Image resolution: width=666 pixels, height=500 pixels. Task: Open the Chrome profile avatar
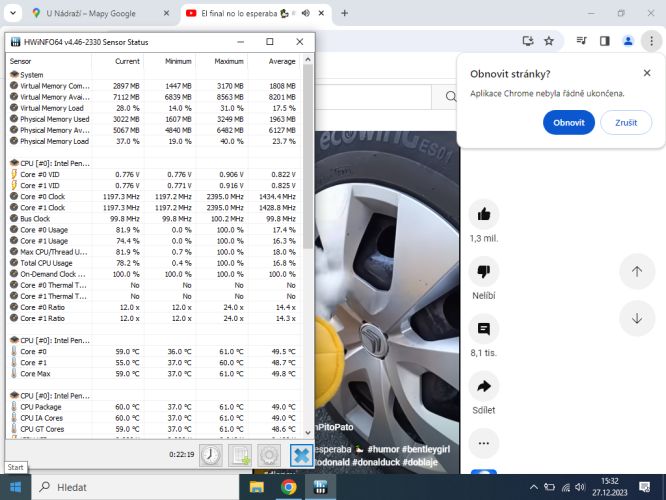tap(628, 41)
